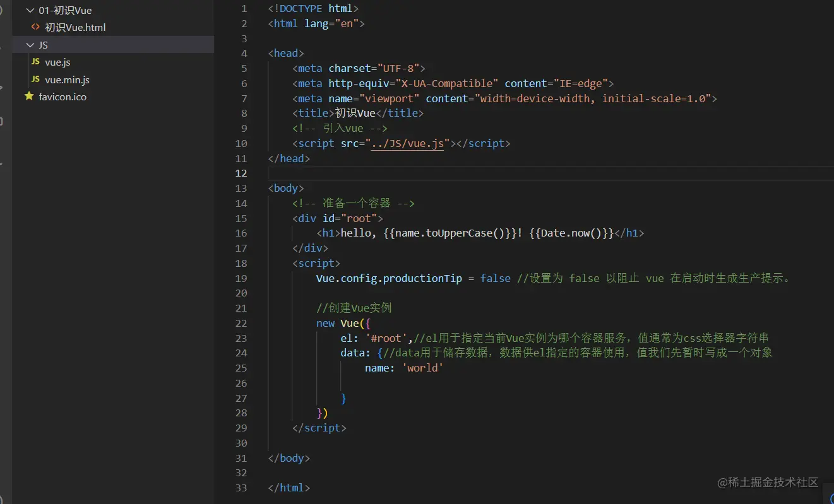Click the "引入vue" HTML comment

340,129
